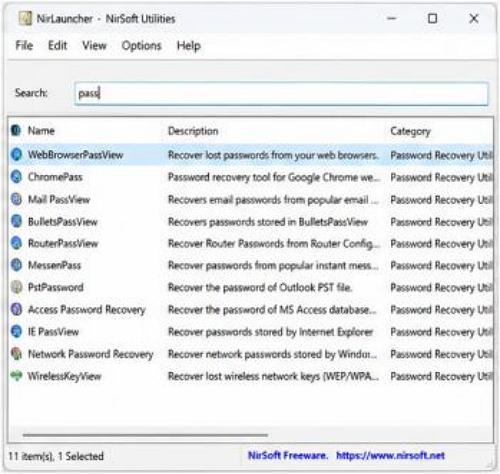Viewport: 500px width, 474px height.
Task: Click the Network Password Recovery icon
Action: pyautogui.click(x=16, y=354)
